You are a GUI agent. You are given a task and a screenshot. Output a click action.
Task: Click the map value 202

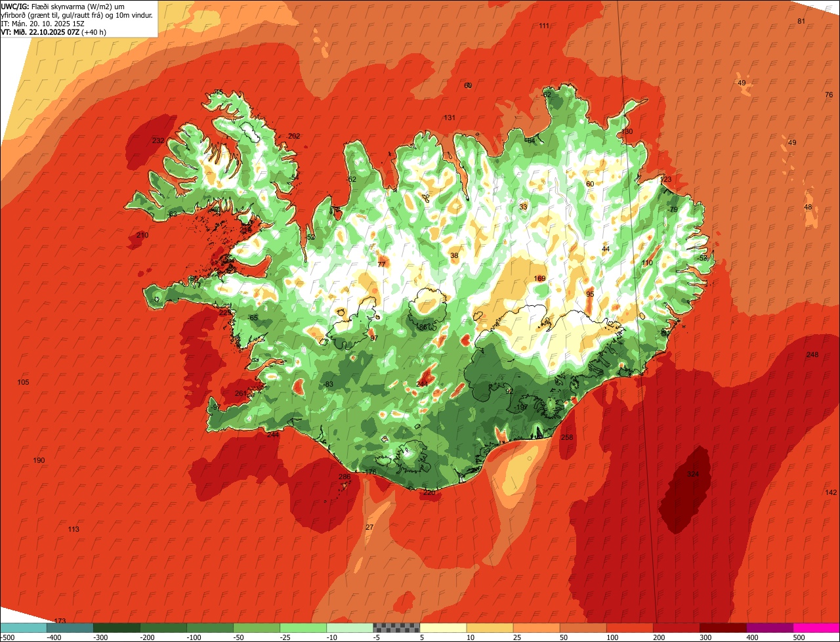294,137
